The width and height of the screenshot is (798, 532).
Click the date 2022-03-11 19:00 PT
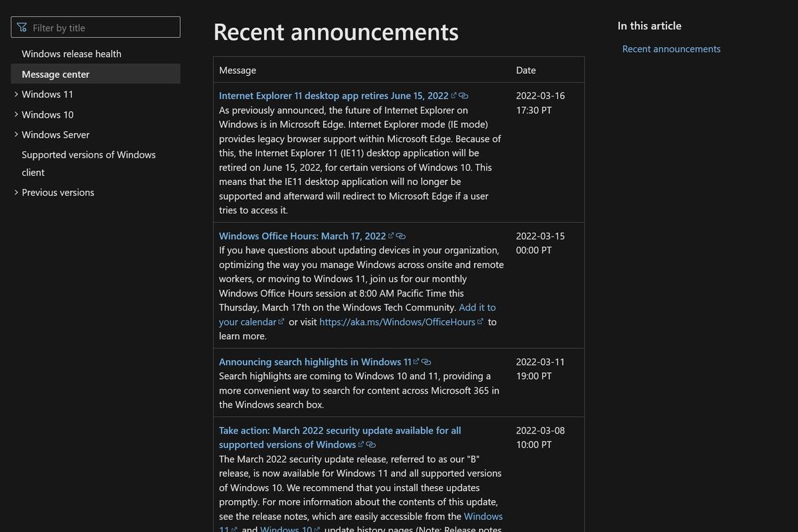[541, 369]
